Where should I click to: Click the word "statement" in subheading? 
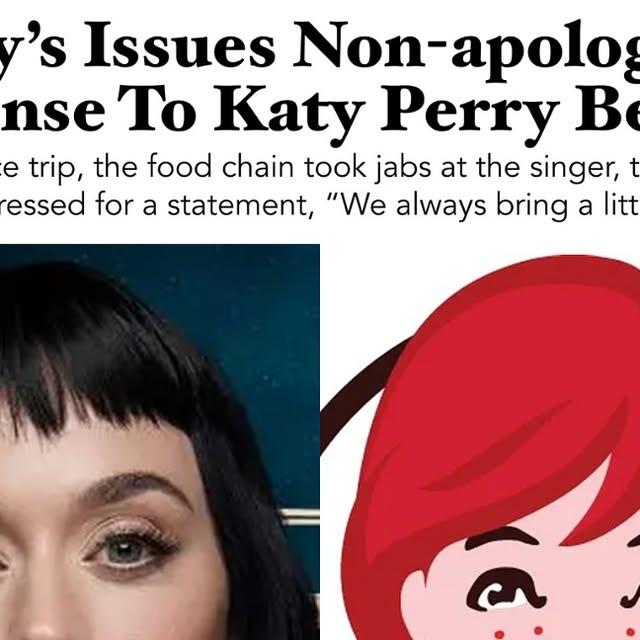(241, 206)
